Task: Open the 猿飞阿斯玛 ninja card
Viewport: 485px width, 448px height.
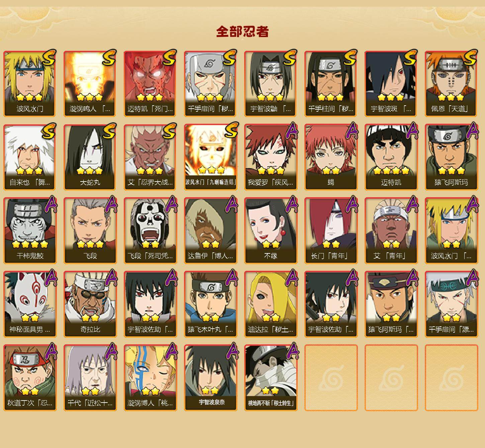Action: coord(451,157)
